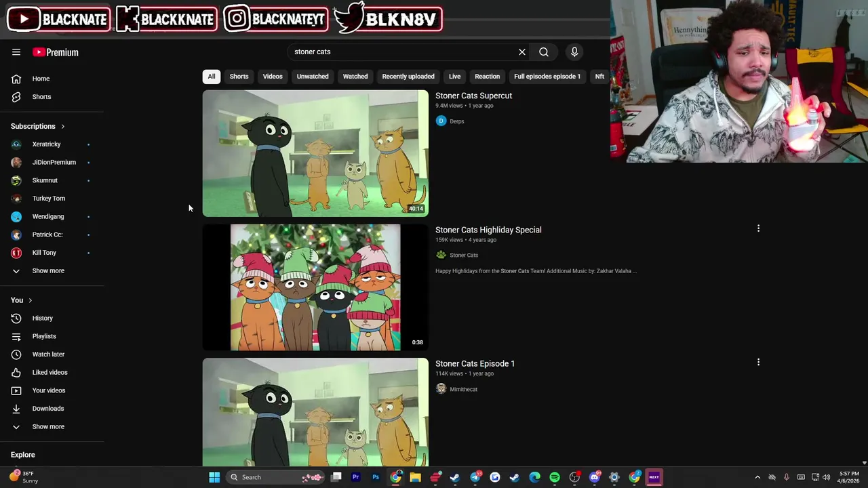Open Spotify from the taskbar
The image size is (868, 488).
point(555,477)
